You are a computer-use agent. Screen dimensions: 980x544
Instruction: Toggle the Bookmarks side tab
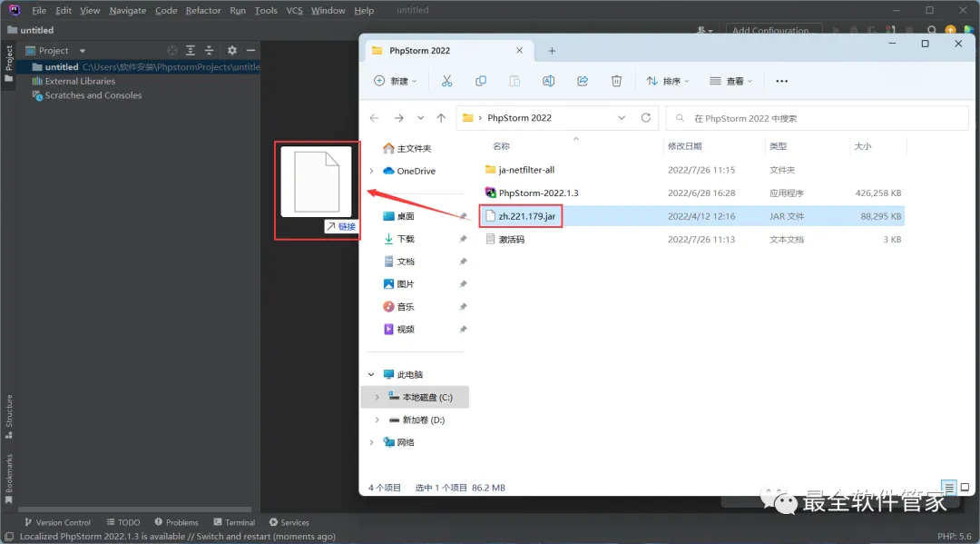(9, 479)
